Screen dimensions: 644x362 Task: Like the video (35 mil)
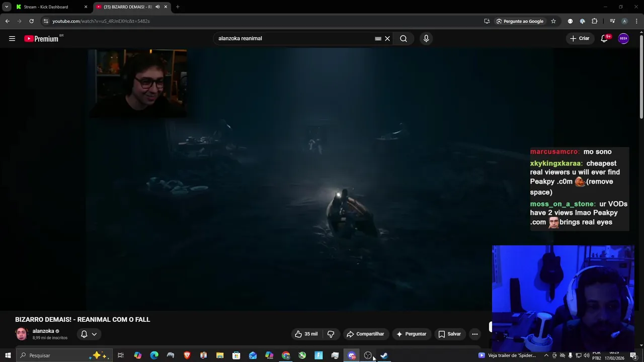point(306,334)
